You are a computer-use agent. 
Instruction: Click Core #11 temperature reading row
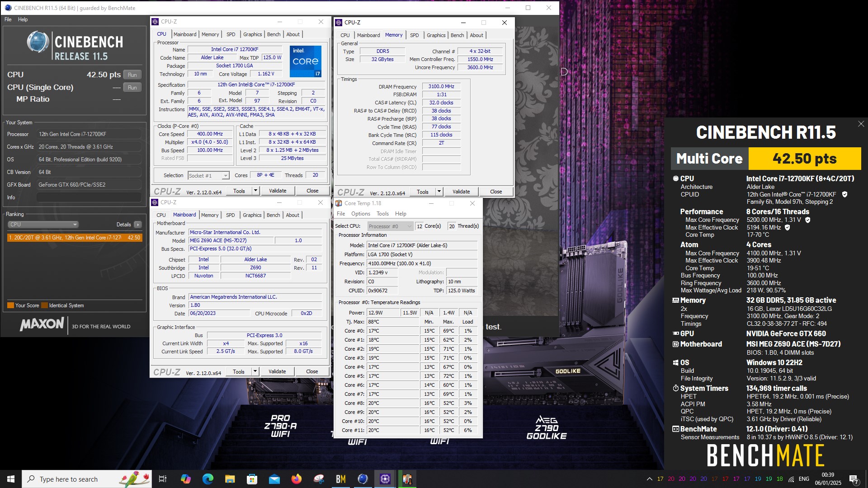click(409, 430)
